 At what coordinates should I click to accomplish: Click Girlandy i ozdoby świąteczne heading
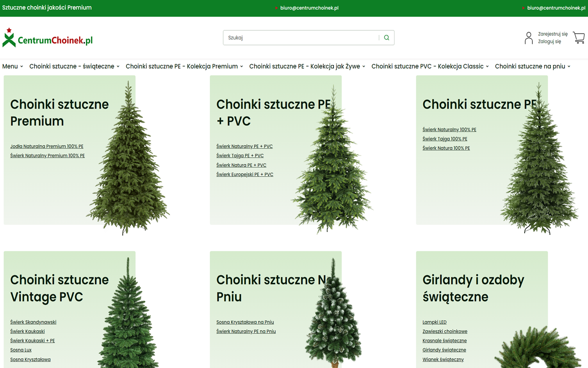click(473, 288)
